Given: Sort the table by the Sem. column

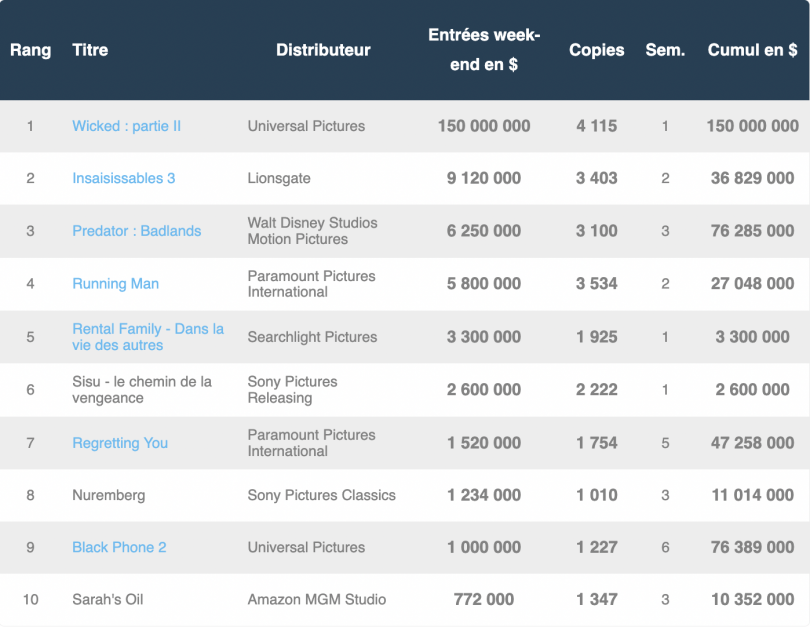Looking at the screenshot, I should (x=665, y=50).
